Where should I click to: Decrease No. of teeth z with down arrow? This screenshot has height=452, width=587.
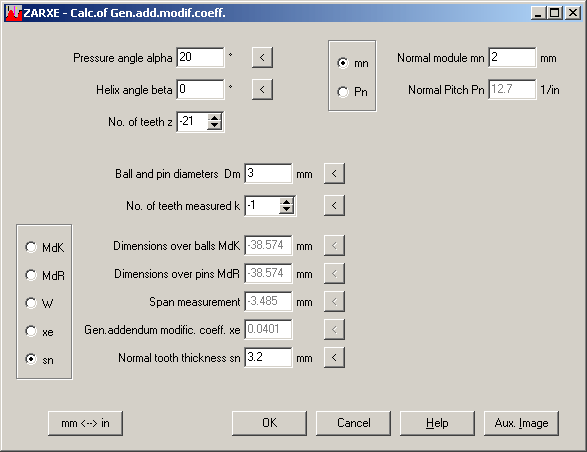tap(215, 126)
